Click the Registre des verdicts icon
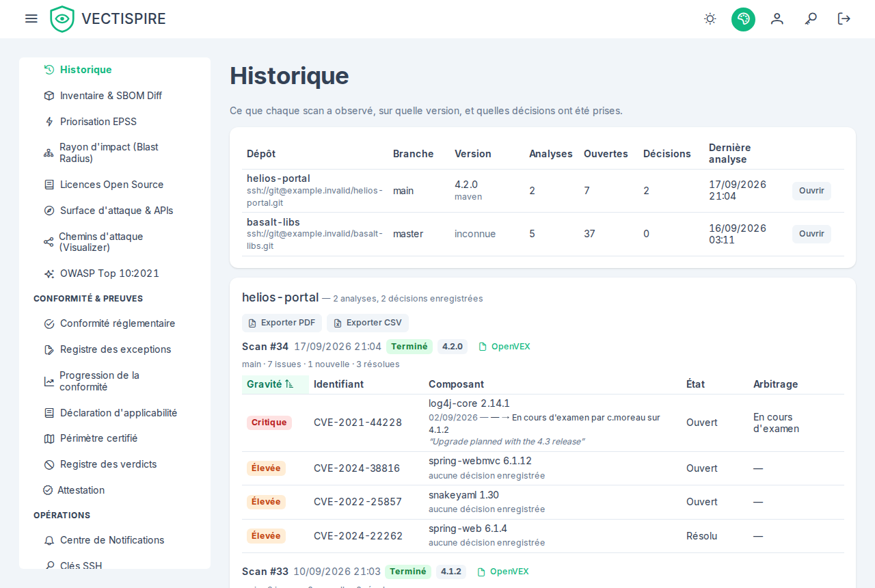 49,464
